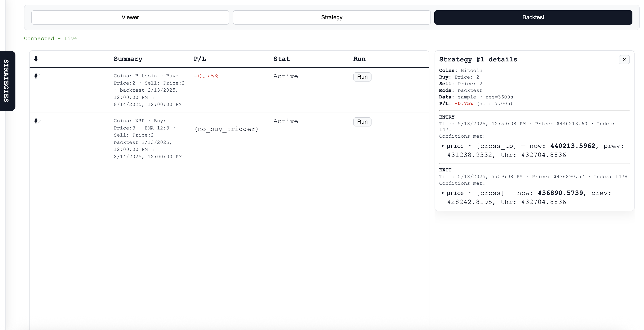The width and height of the screenshot is (644, 330).
Task: Click the Stat column header
Action: pos(281,59)
